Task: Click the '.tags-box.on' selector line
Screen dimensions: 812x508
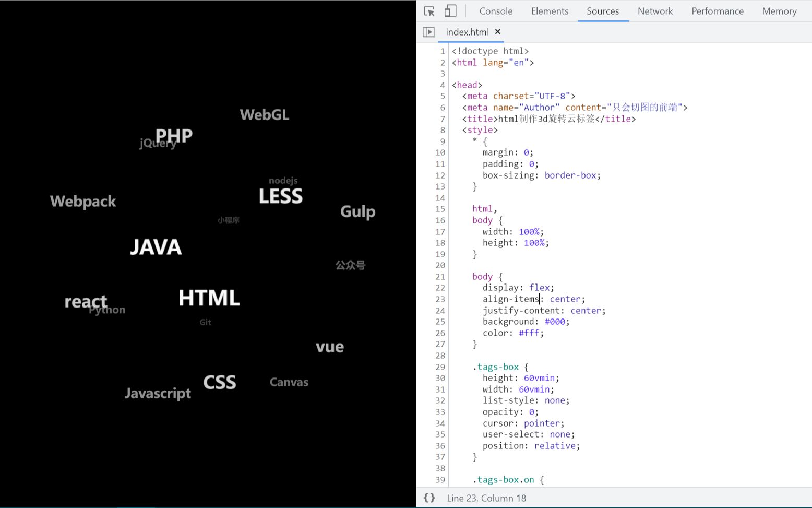Action: pos(508,480)
